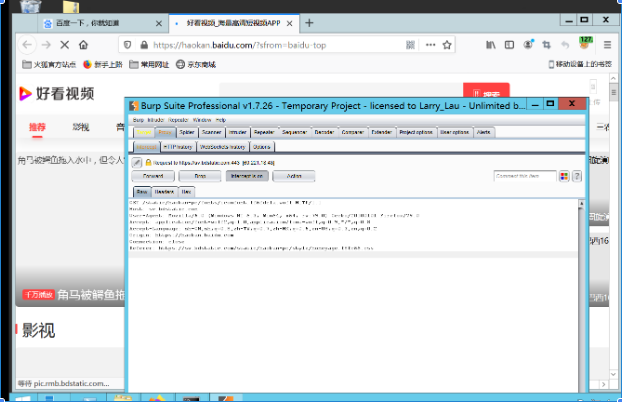This screenshot has width=622, height=402.
Task: Open the folder icon on the desktop
Action: 71,6
